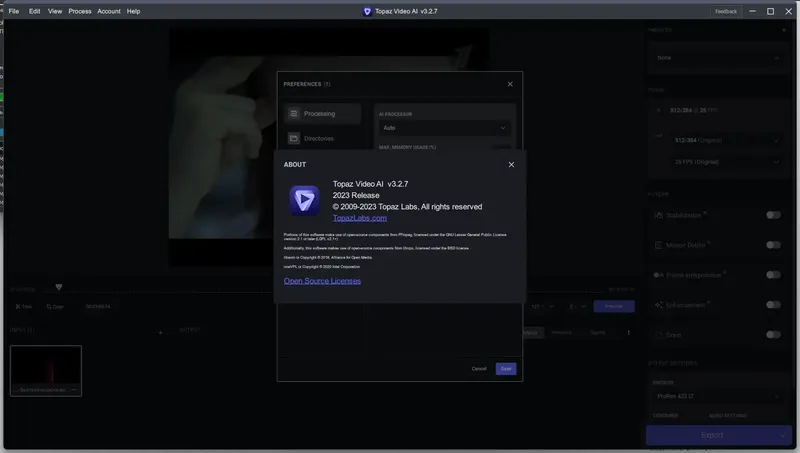Toggle the Grain filter switch
Viewport: 800px width, 453px height.
773,335
